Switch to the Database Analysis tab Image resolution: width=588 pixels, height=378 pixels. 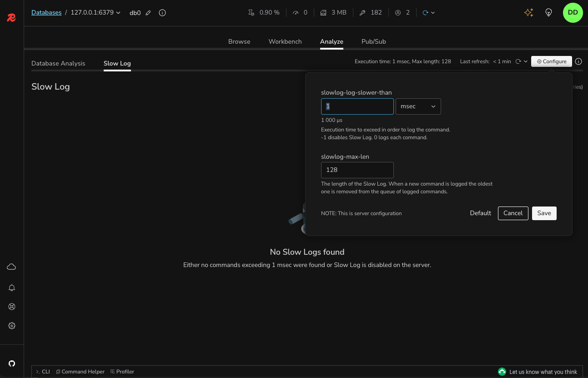(58, 63)
